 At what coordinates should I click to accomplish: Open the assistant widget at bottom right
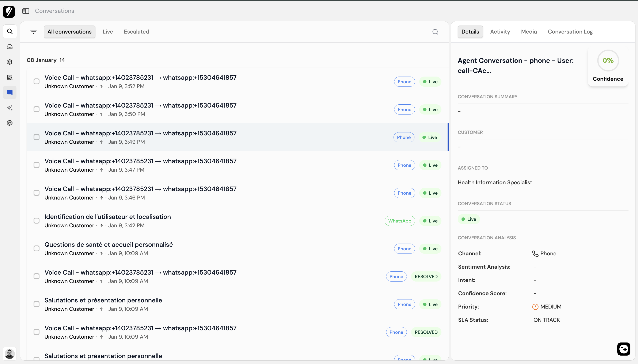coord(623,349)
